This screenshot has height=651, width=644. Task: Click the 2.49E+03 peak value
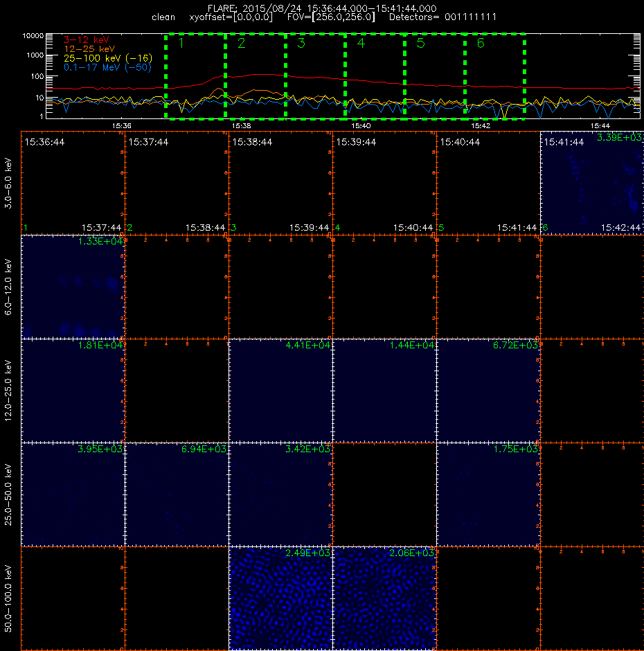pos(308,553)
